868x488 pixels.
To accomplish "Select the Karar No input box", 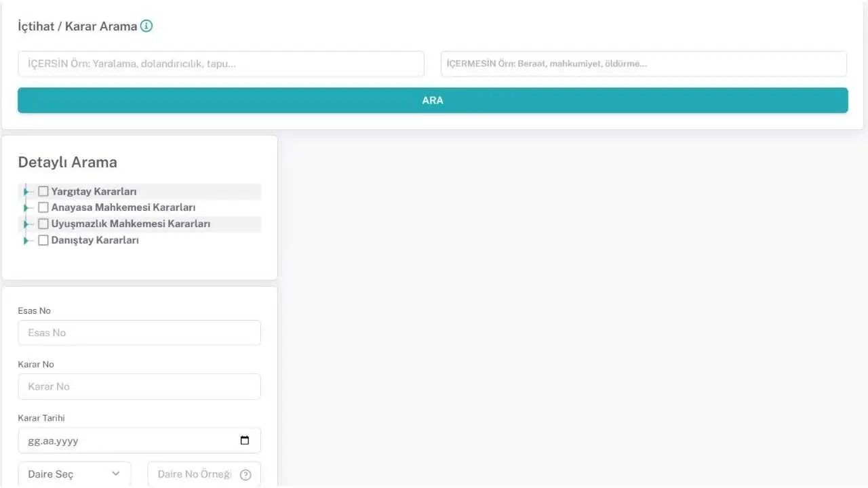I will [x=139, y=386].
